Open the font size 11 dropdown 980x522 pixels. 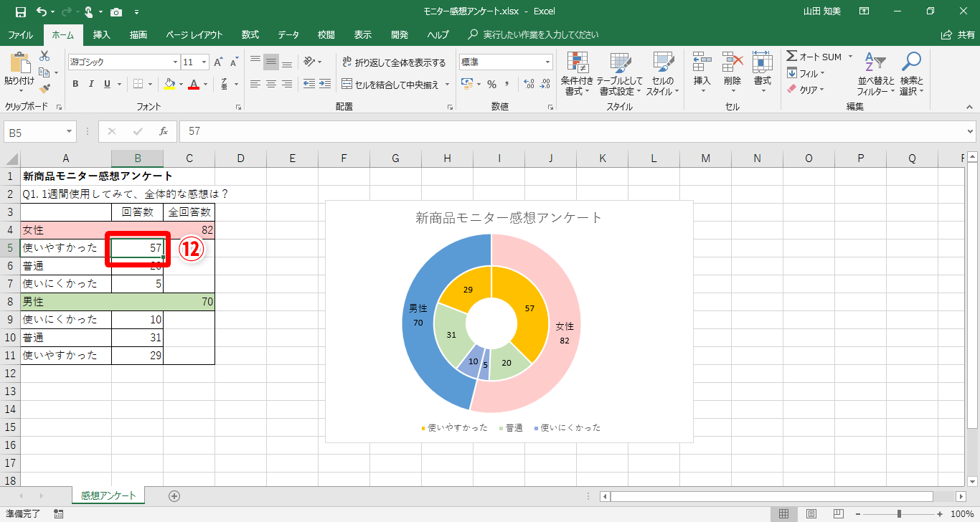[204, 62]
